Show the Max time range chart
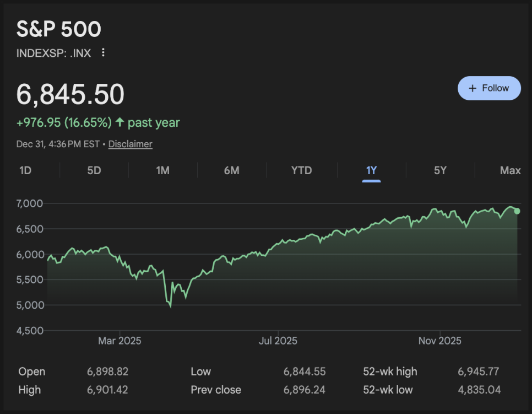 510,170
